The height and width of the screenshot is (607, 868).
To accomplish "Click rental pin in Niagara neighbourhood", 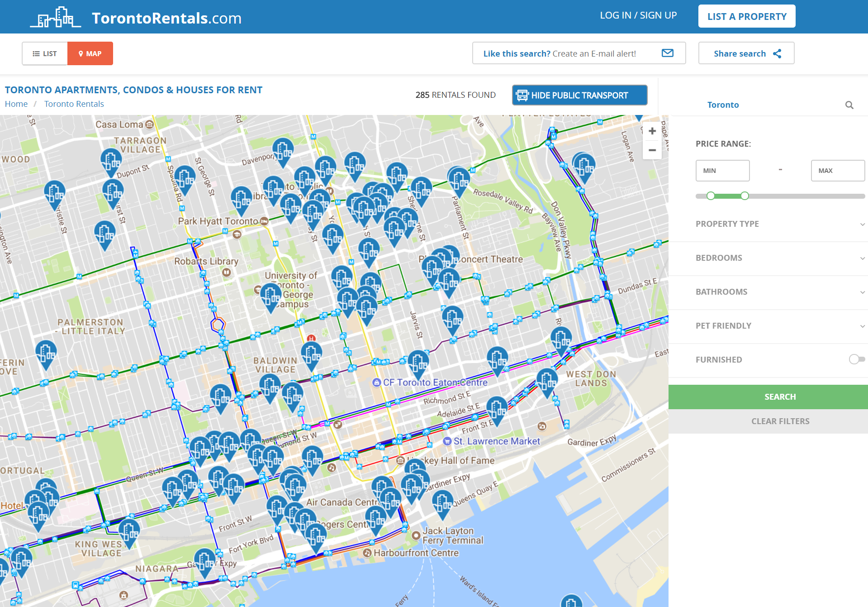I will 204,562.
